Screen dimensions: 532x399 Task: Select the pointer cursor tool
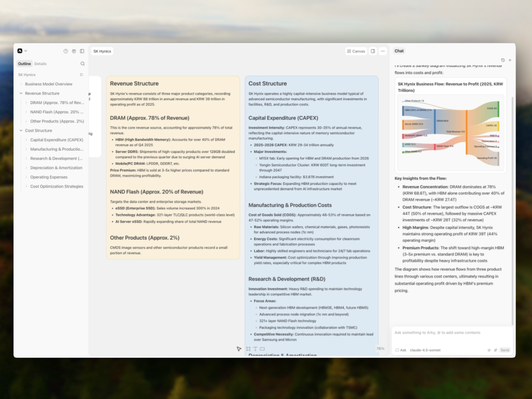[x=239, y=349]
